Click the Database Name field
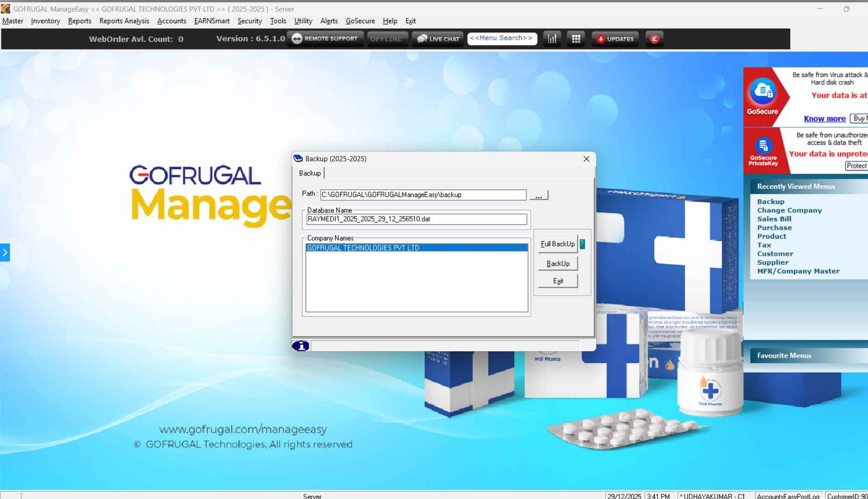868x499 pixels. [417, 219]
